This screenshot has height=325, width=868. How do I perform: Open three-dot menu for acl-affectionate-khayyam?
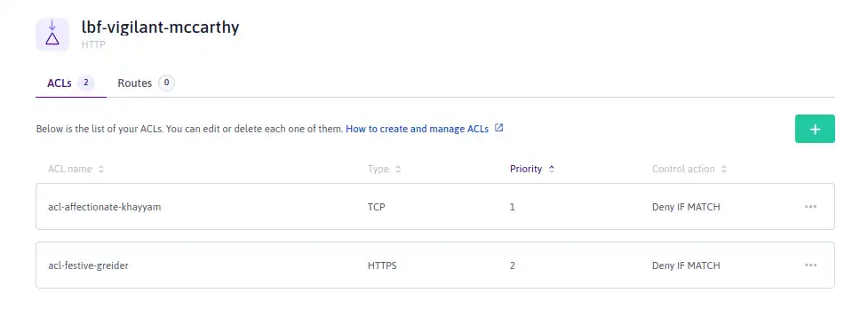[810, 207]
